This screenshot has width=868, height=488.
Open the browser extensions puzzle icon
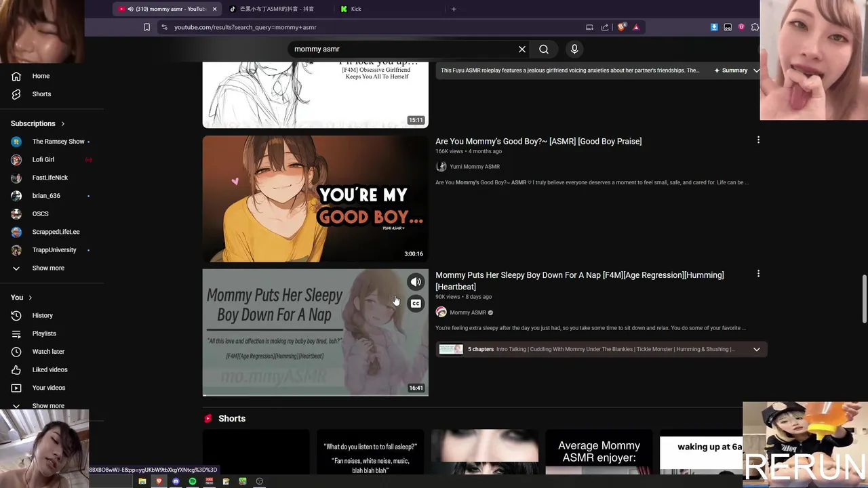click(x=755, y=27)
